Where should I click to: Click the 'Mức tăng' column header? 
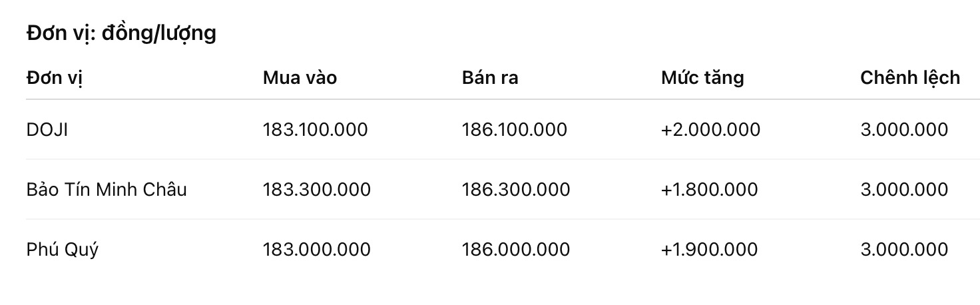tap(702, 78)
